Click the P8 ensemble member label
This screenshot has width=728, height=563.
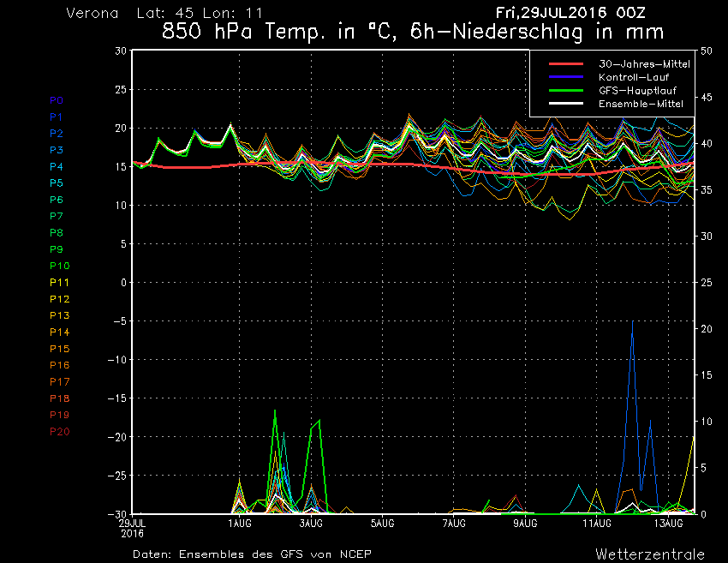click(x=57, y=233)
